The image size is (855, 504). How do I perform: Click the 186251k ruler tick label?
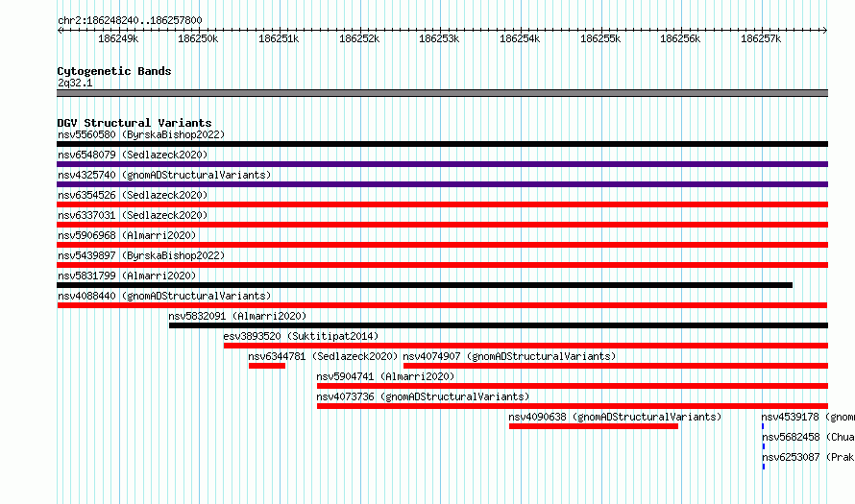(x=279, y=38)
